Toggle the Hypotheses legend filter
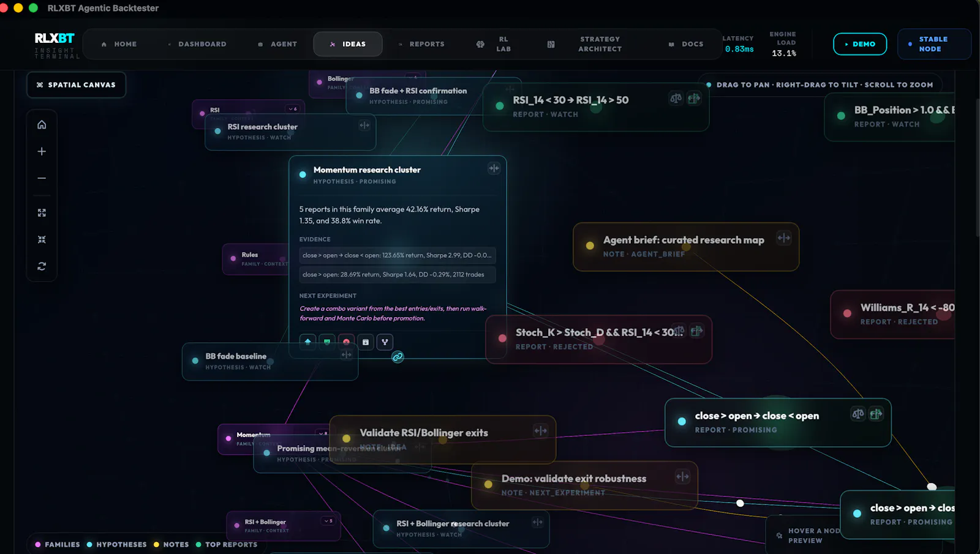 pyautogui.click(x=117, y=544)
